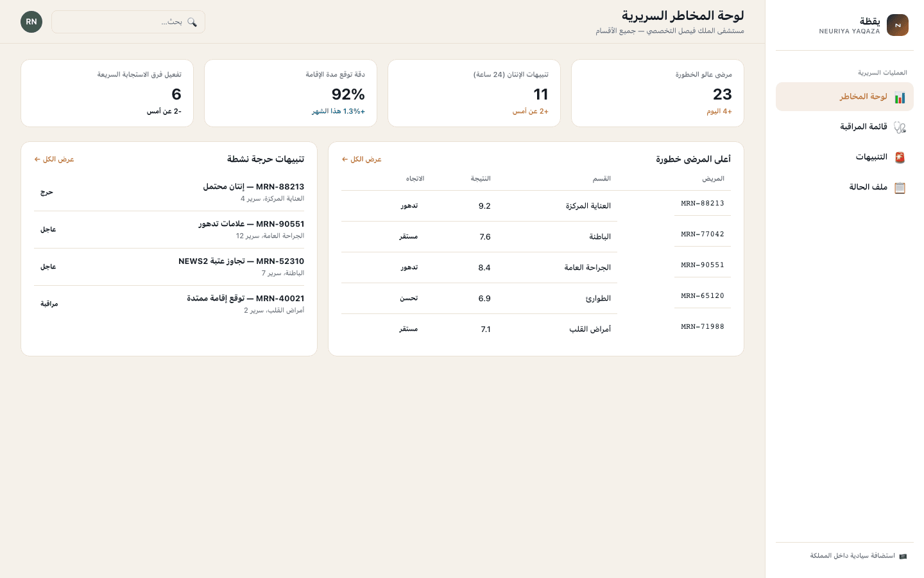Click the search magnifier icon
Screen dimensions: 924x578
click(192, 22)
